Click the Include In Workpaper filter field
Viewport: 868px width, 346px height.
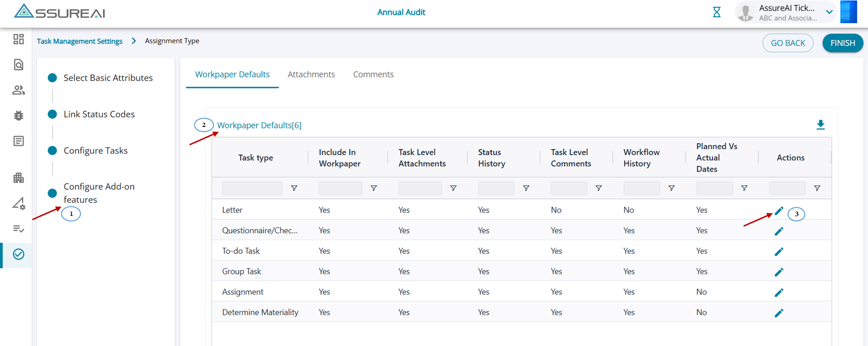[x=340, y=188]
